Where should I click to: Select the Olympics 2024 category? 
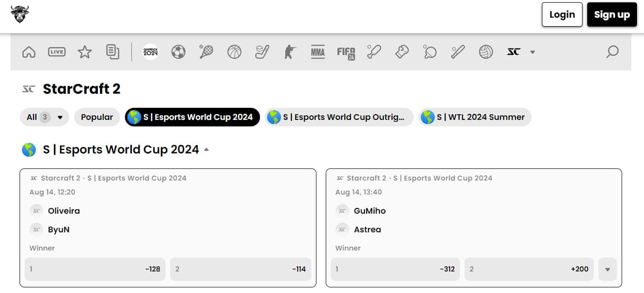(x=151, y=52)
